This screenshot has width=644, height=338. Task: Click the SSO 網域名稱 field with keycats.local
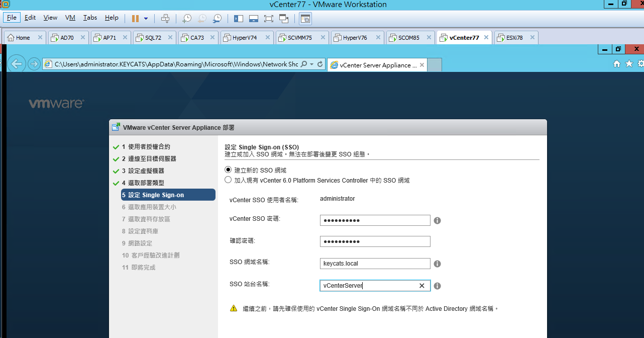pyautogui.click(x=375, y=264)
